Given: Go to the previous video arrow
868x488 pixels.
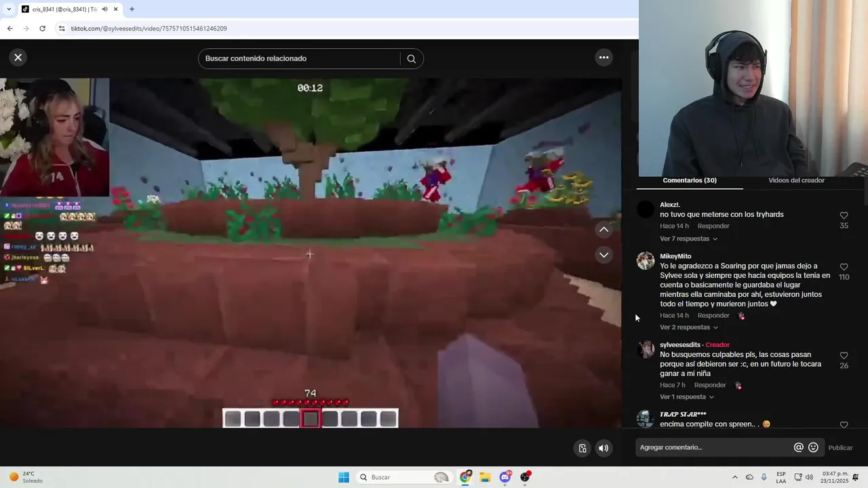Looking at the screenshot, I should coord(604,230).
